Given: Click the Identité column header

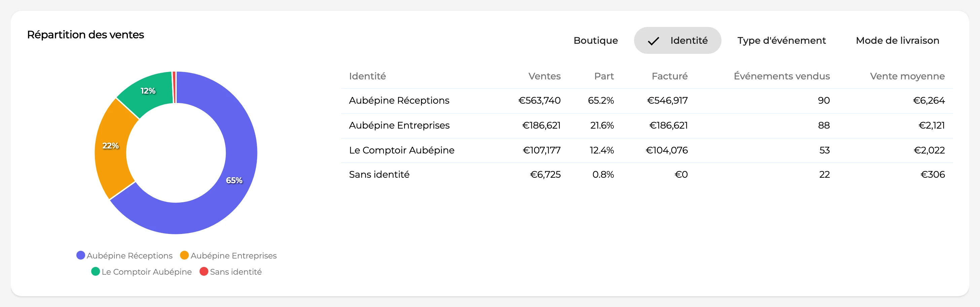Looking at the screenshot, I should [x=367, y=76].
